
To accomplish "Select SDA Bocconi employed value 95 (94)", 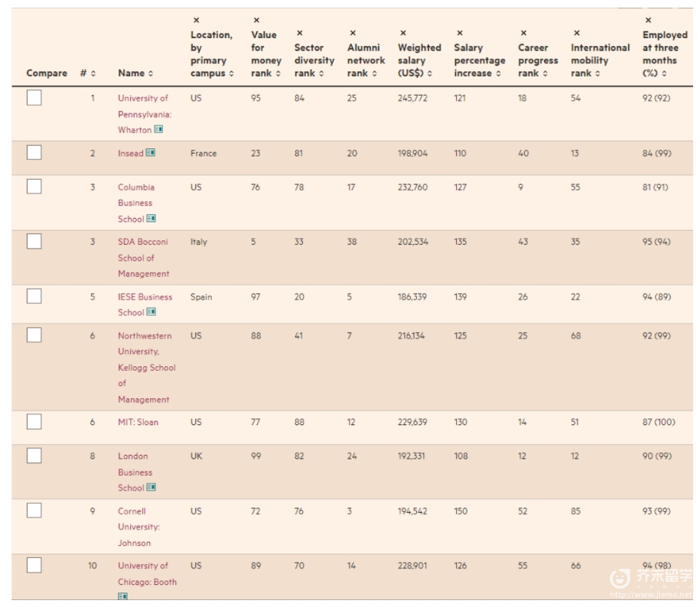I will point(656,242).
